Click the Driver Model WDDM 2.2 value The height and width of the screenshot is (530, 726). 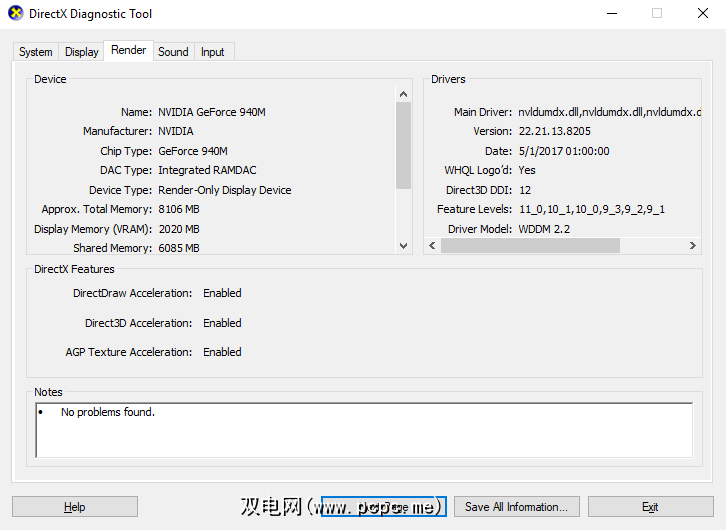pyautogui.click(x=544, y=229)
